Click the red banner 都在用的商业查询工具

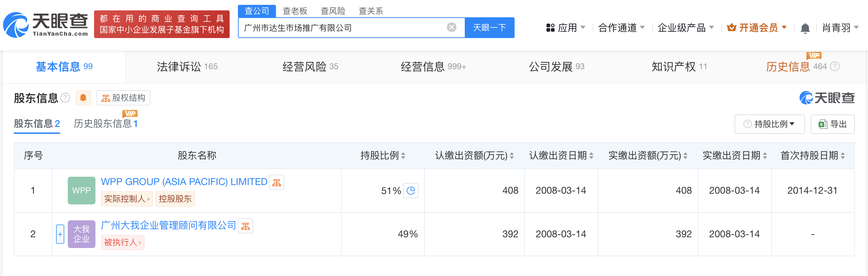[x=162, y=24]
